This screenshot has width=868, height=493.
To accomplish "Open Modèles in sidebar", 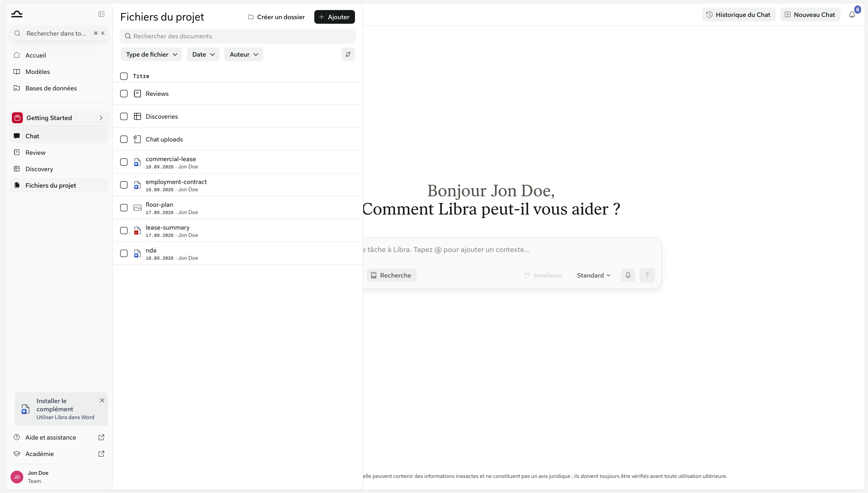I will pos(59,72).
